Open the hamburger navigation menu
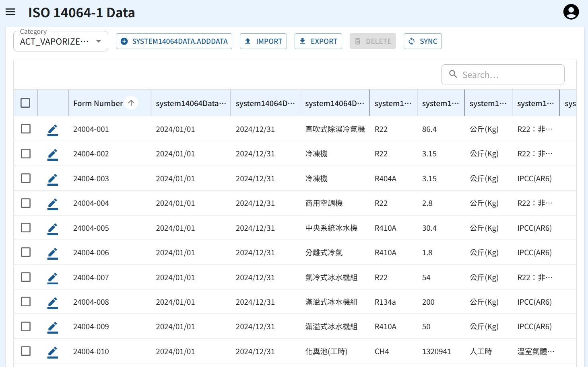Screen dimensions: 588x367 coord(10,12)
